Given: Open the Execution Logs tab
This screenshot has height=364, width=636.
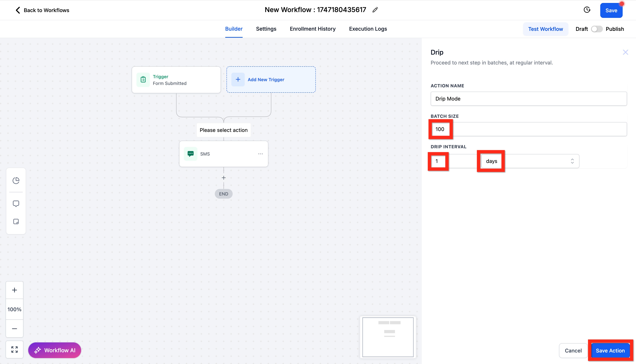Looking at the screenshot, I should [x=368, y=29].
